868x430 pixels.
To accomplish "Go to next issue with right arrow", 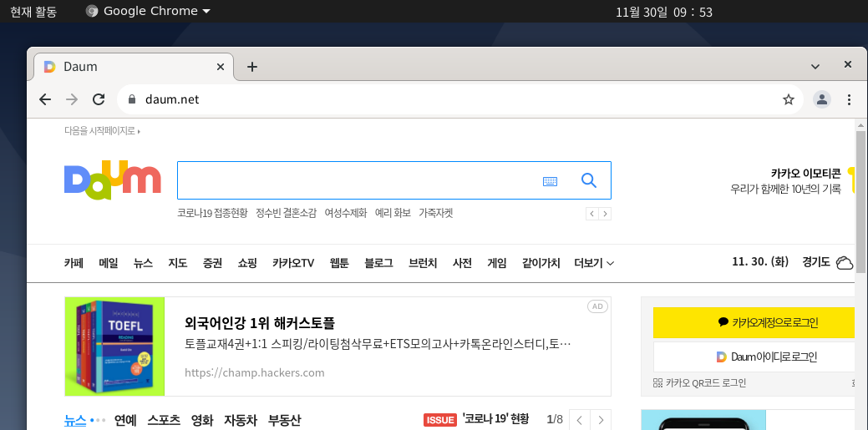I will [601, 420].
